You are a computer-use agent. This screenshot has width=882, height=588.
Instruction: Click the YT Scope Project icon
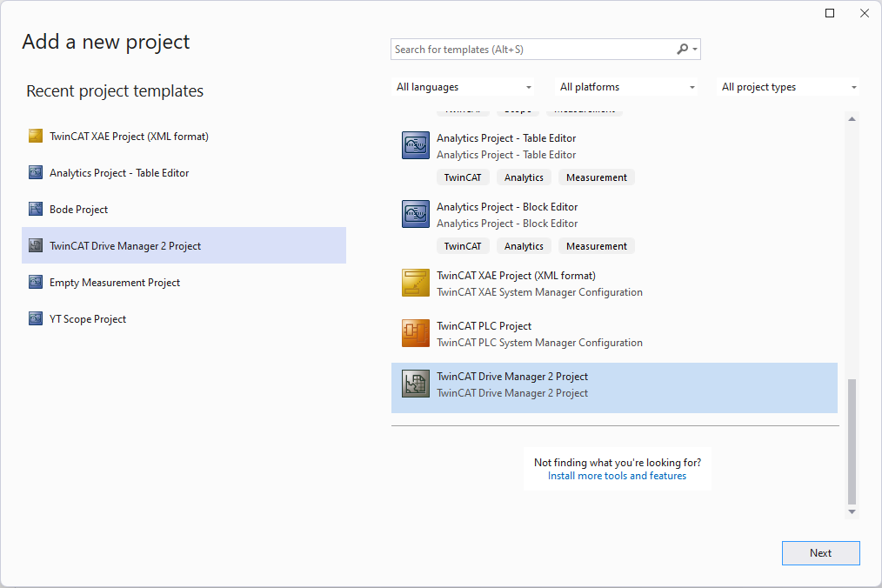point(36,319)
